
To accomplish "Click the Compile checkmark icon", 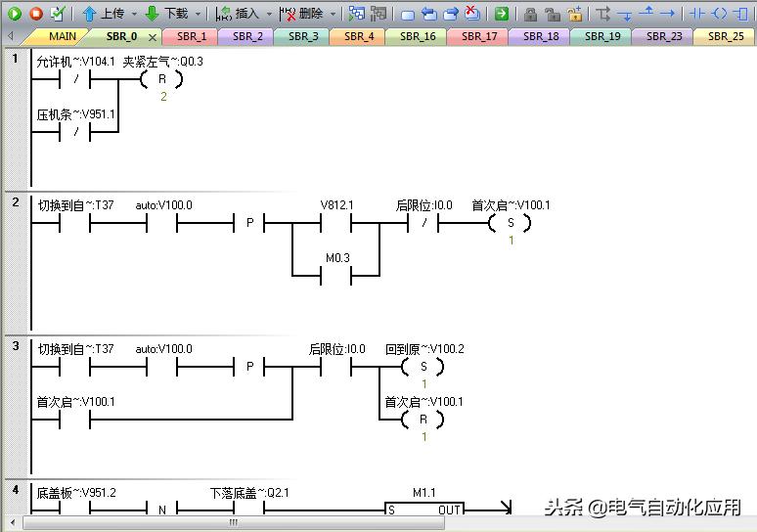I will coord(58,14).
